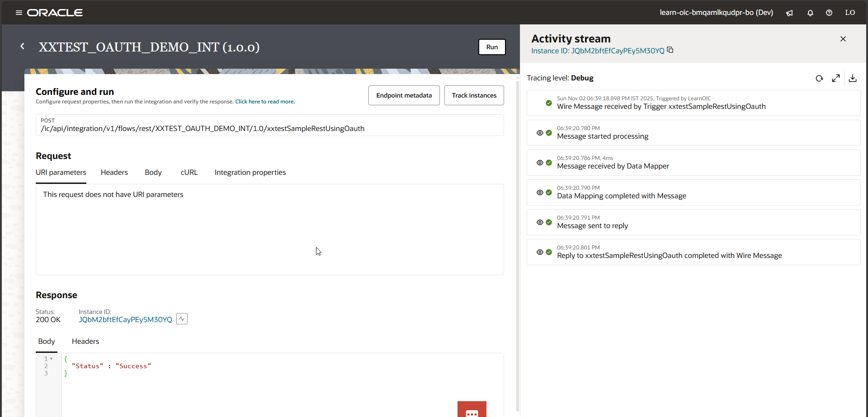Copy the Instance ID in Activity stream

(x=670, y=50)
